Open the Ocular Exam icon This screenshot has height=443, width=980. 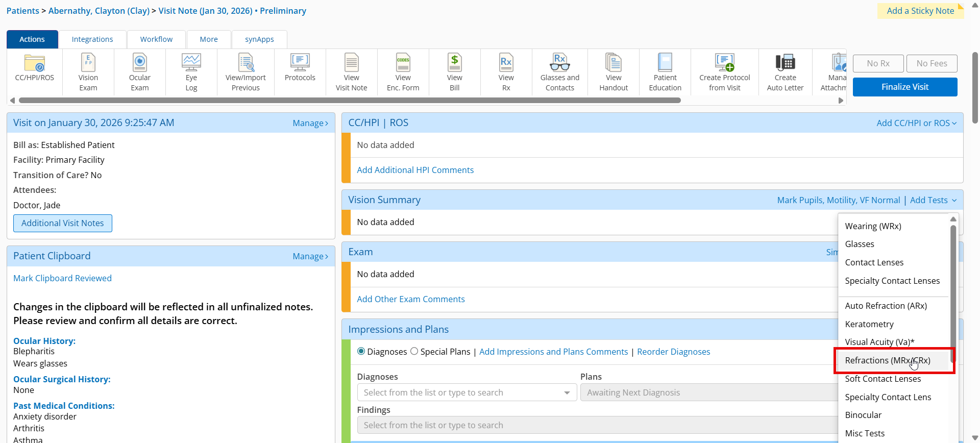pyautogui.click(x=139, y=63)
